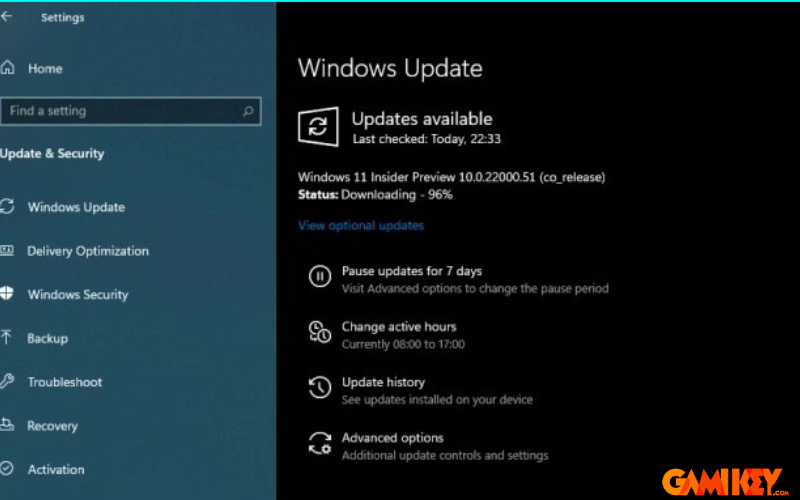Select the Backup arrow icon
The width and height of the screenshot is (800, 500).
pos(6,337)
